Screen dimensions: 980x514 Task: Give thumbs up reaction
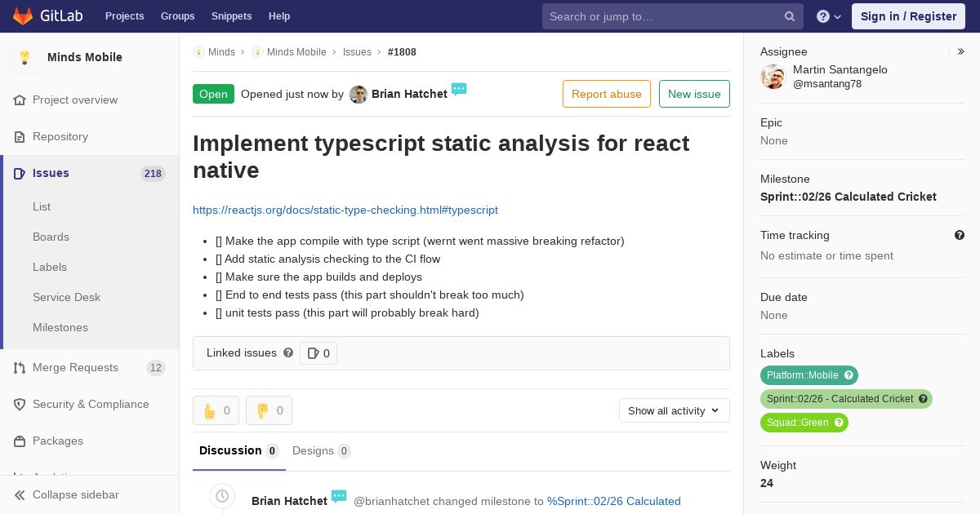click(x=216, y=410)
